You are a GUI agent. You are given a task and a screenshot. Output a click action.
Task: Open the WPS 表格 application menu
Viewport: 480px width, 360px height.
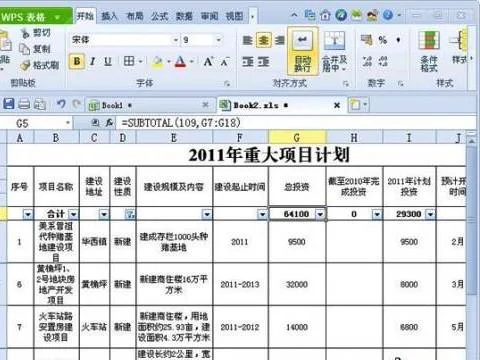(35, 16)
